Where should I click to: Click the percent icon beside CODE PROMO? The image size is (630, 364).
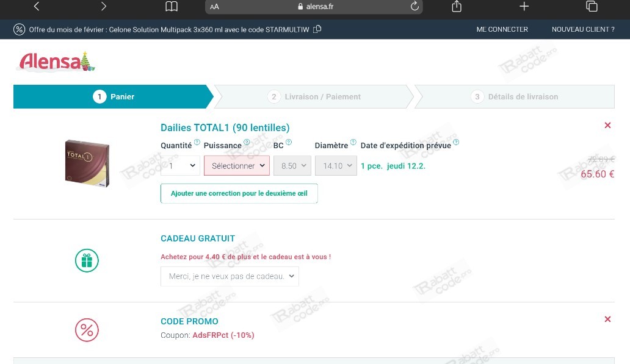pos(87,330)
